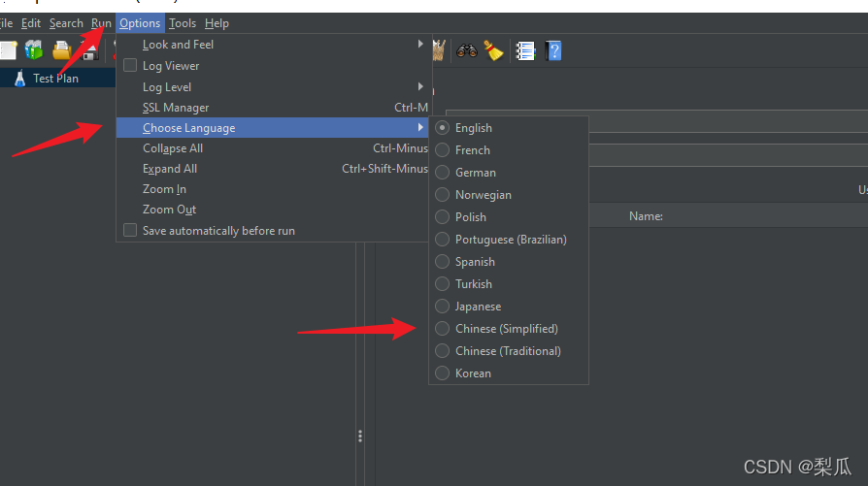Open the Templates toolbar icon
Viewport: 868px width, 486px height.
click(34, 50)
